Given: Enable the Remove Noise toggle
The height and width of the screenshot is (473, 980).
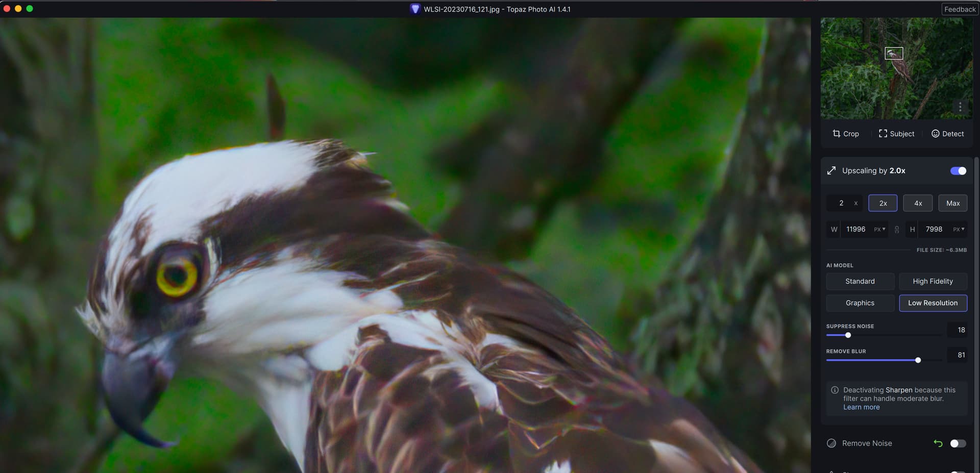Looking at the screenshot, I should 958,443.
